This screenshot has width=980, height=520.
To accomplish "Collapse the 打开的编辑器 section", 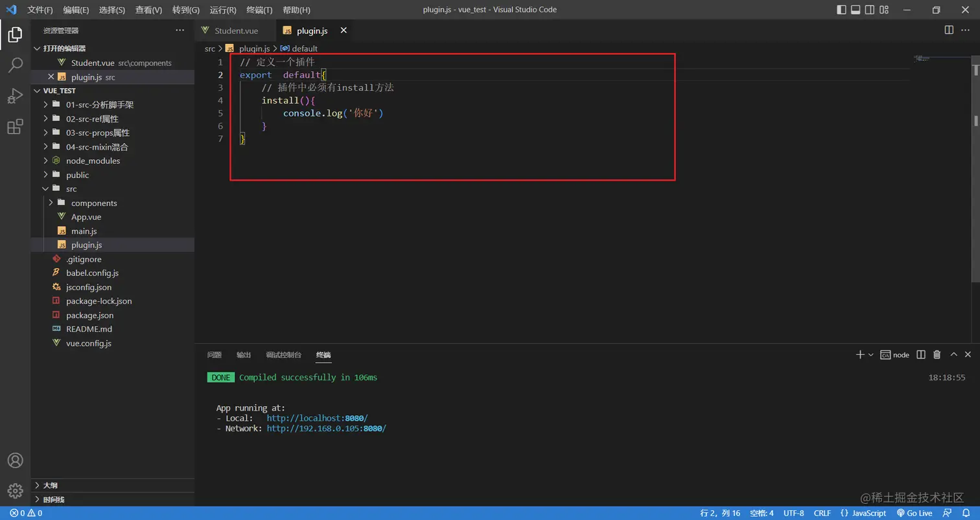I will (113, 49).
